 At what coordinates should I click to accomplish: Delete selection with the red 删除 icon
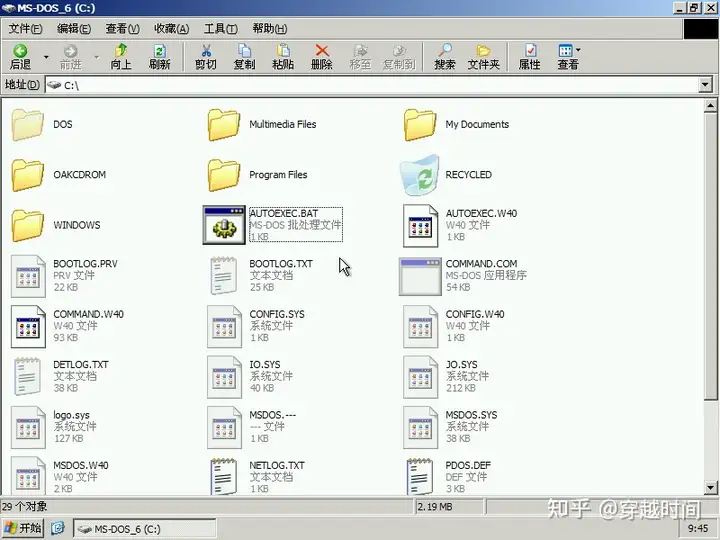pos(321,57)
